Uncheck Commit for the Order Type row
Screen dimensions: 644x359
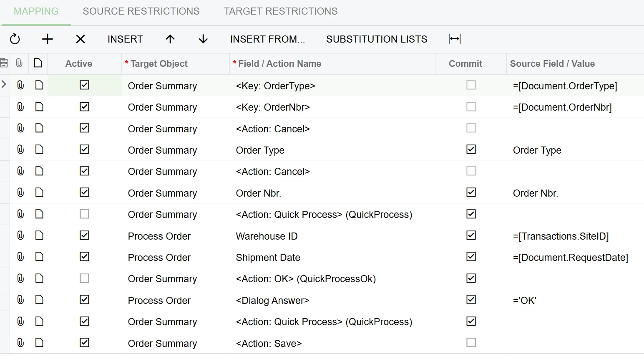[x=471, y=149]
